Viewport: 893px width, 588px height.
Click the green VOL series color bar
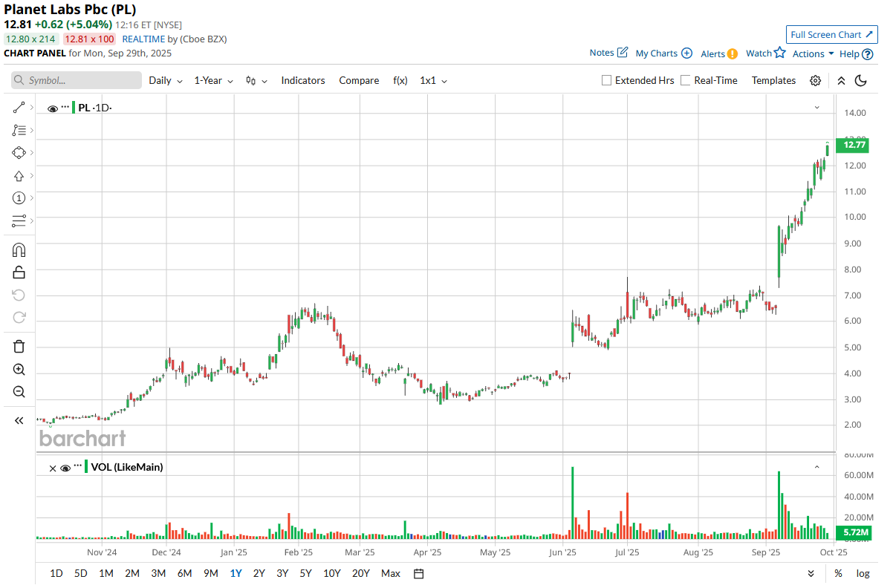(x=85, y=467)
